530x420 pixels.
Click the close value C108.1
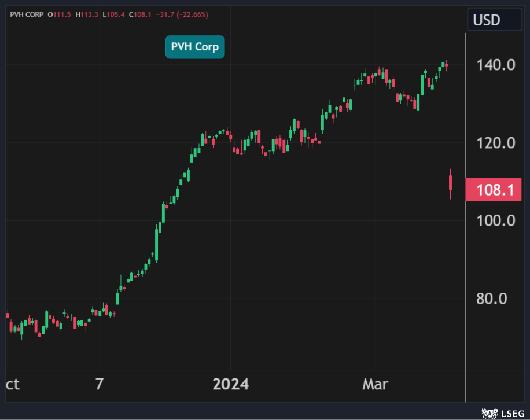tap(141, 14)
